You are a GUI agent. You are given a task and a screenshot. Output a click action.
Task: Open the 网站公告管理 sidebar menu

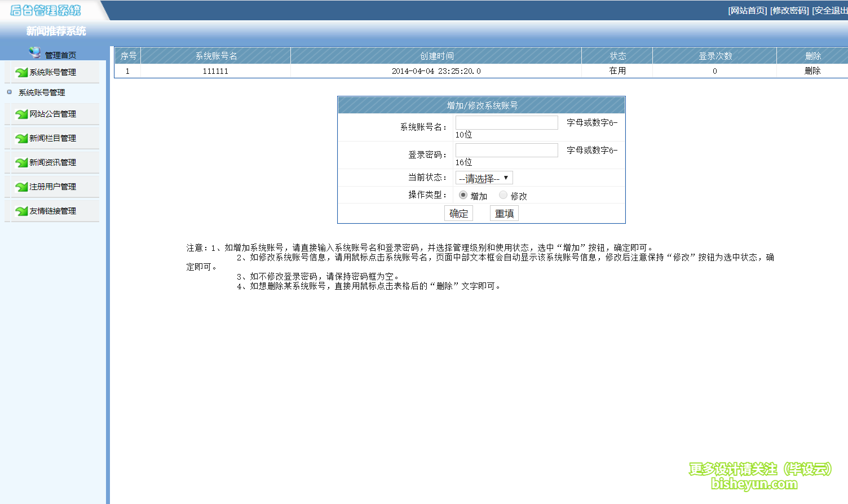pyautogui.click(x=52, y=114)
